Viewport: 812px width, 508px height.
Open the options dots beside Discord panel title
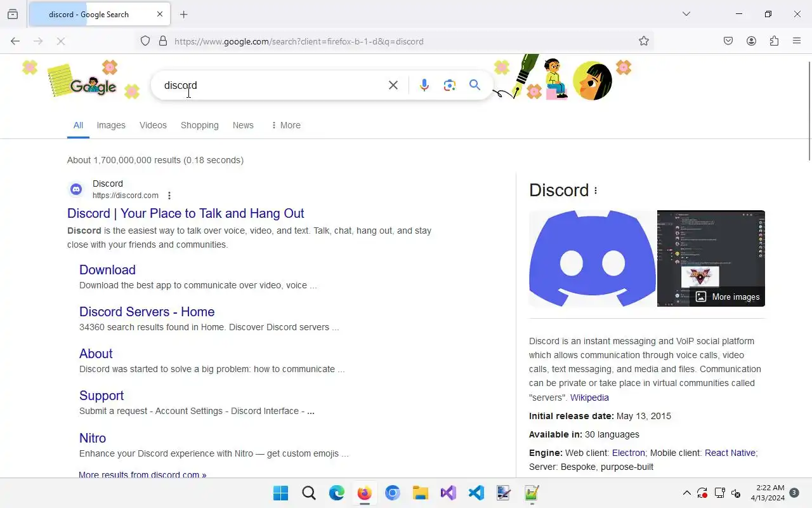[x=595, y=190]
